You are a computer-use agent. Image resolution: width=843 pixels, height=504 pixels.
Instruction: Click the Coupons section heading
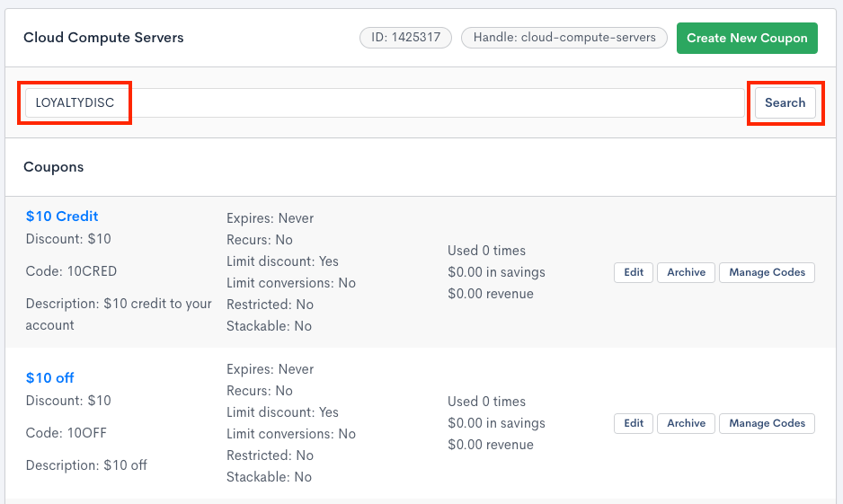tap(53, 167)
